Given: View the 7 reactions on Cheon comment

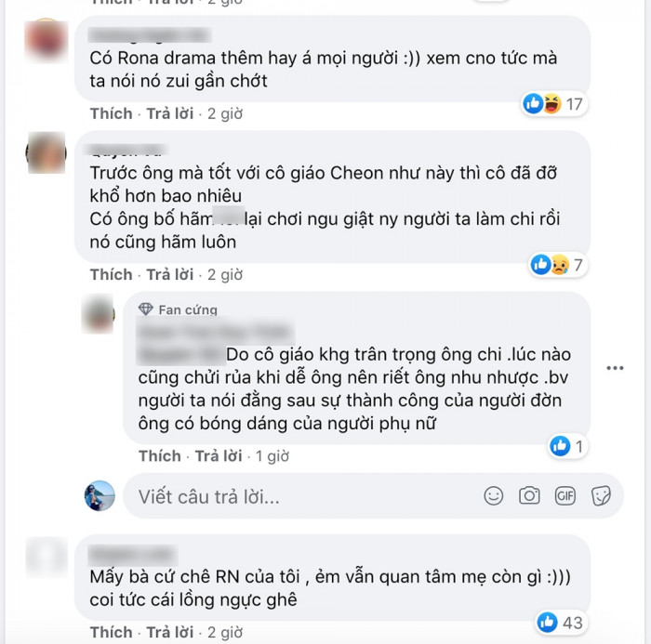Looking at the screenshot, I should point(558,264).
